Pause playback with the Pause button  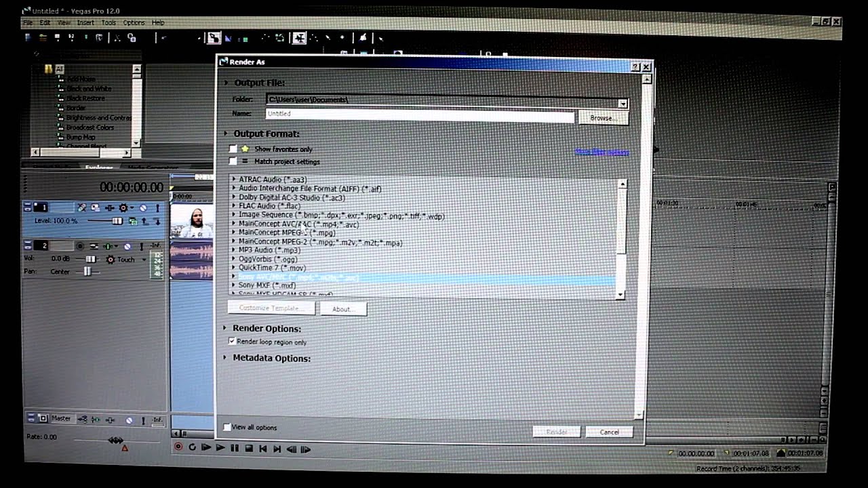(x=235, y=448)
